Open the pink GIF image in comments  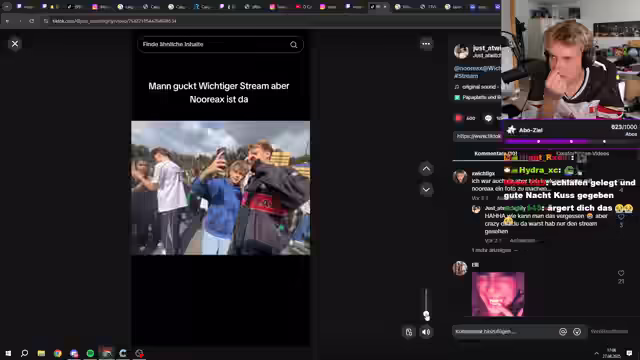point(498,294)
